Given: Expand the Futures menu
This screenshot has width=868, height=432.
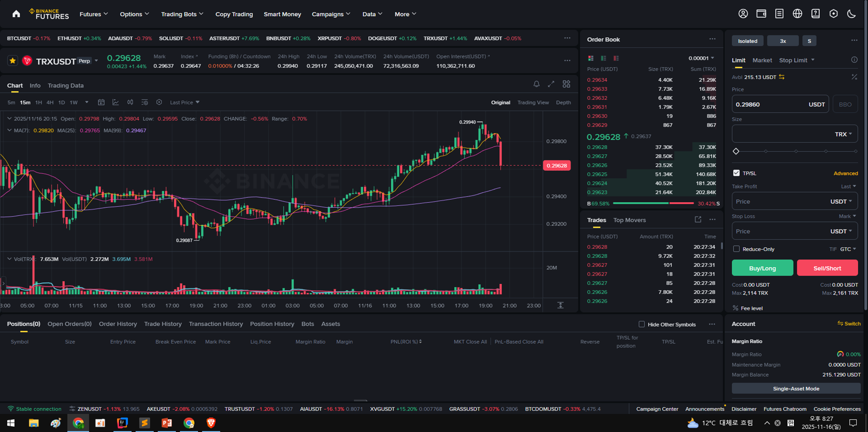Looking at the screenshot, I should pos(94,14).
